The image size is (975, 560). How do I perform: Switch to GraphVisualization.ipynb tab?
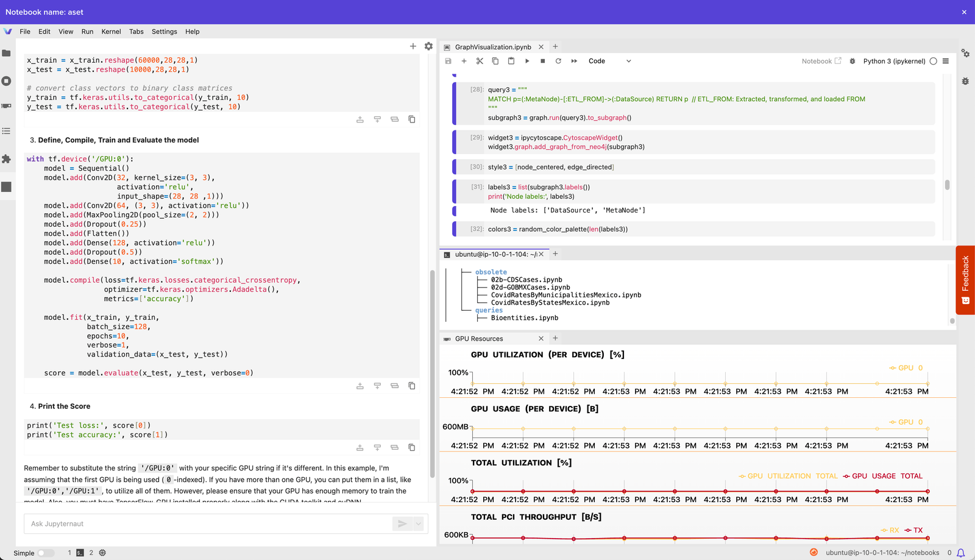tap(493, 47)
